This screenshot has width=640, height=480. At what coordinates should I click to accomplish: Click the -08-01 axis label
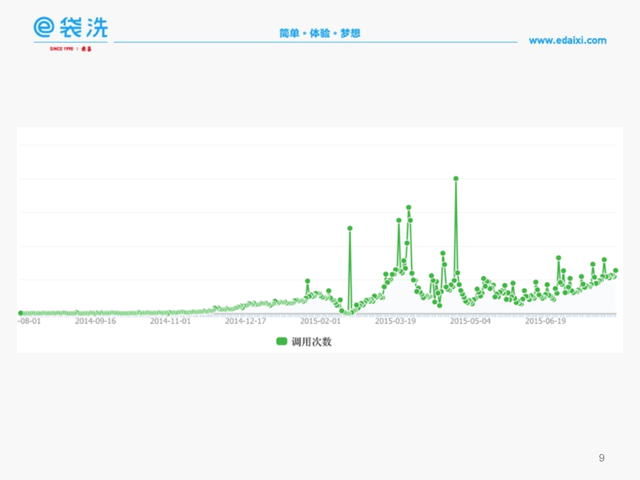(x=29, y=322)
